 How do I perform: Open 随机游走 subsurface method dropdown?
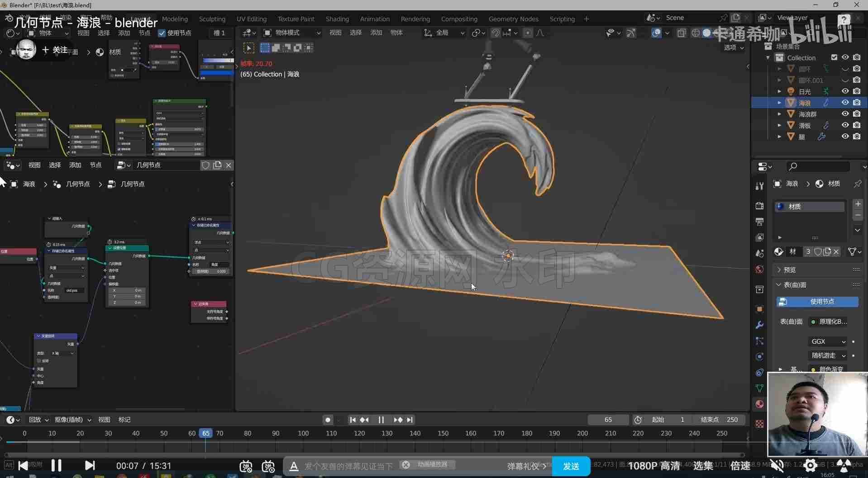[x=828, y=355]
